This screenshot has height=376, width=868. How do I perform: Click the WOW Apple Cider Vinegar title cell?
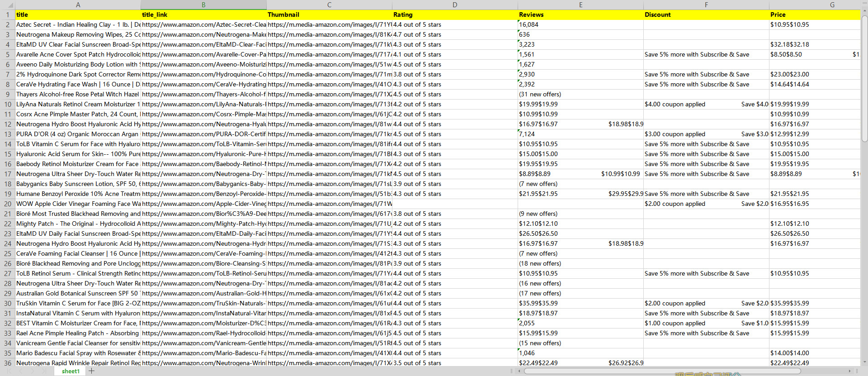[x=78, y=204]
